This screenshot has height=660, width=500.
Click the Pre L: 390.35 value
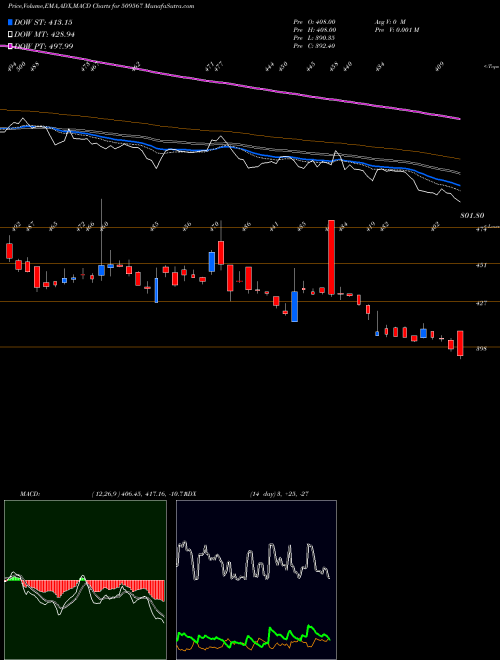tap(314, 38)
